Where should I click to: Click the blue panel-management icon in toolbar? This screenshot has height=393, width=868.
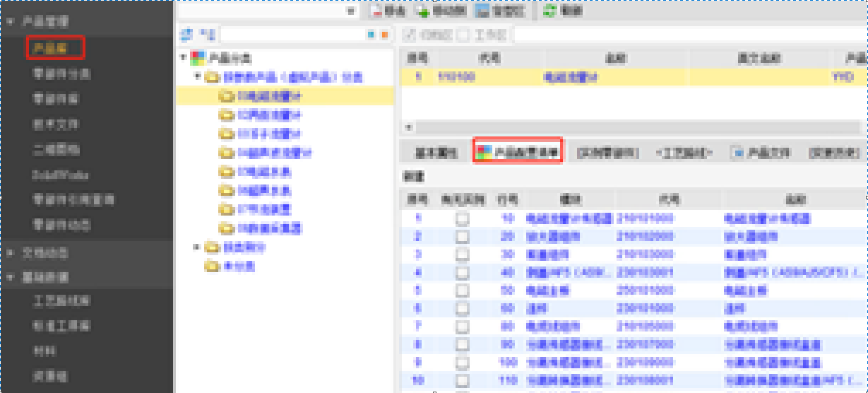[483, 11]
